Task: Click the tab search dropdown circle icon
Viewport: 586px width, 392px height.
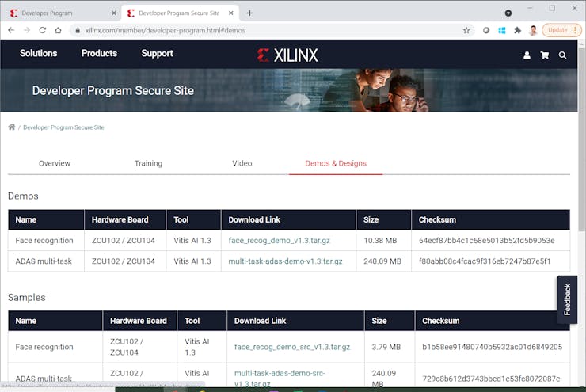Action: (508, 13)
